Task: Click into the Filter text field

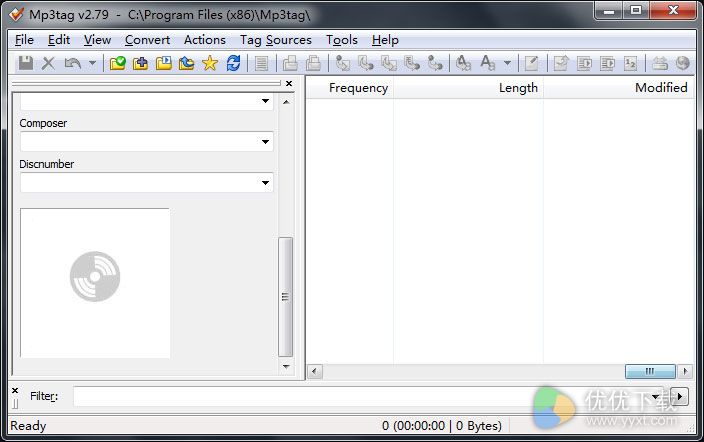Action: (362, 397)
